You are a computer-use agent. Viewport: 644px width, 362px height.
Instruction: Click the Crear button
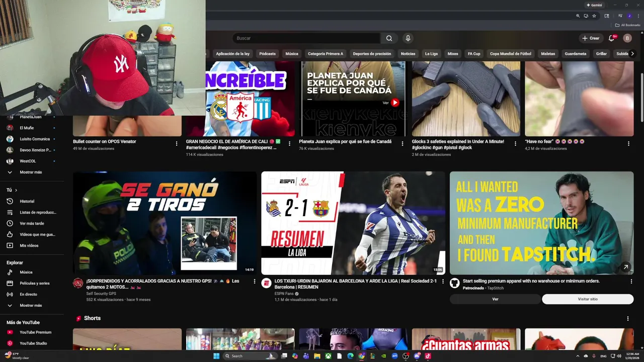point(591,38)
